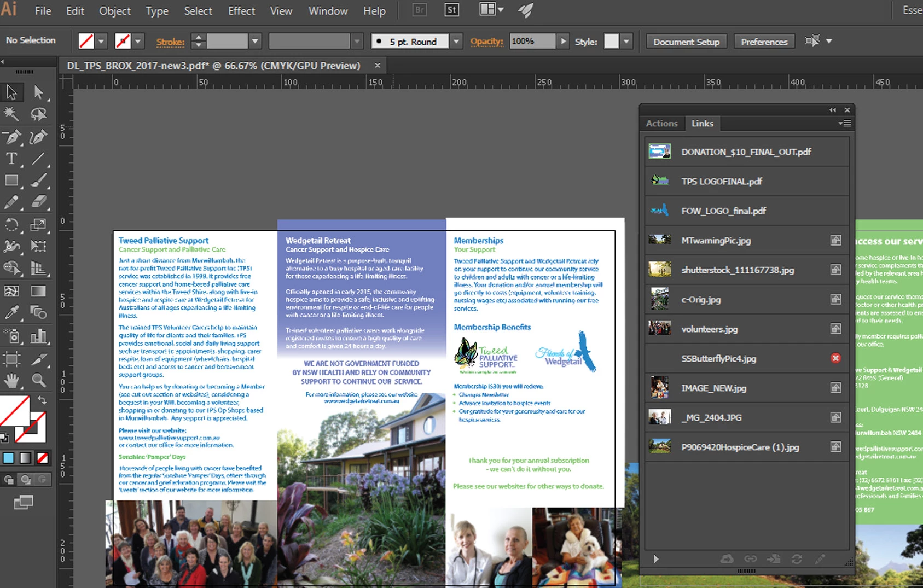The height and width of the screenshot is (588, 923).
Task: Open the Links panel flyout menu
Action: [x=844, y=124]
